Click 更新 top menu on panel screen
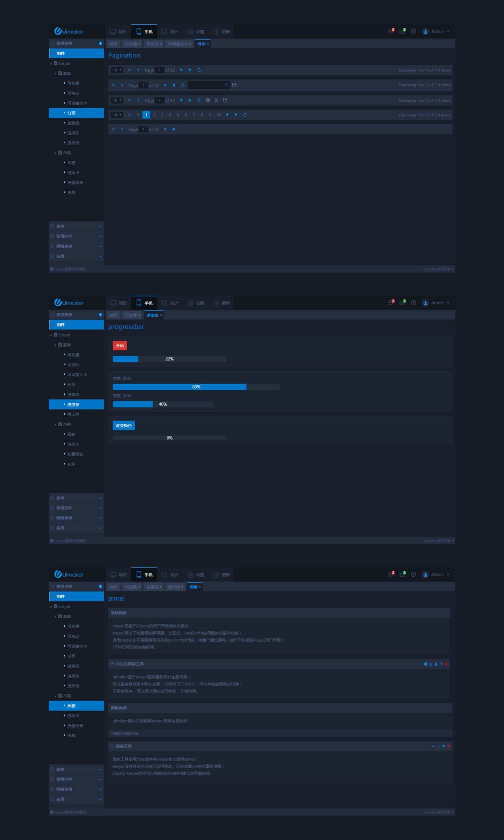The image size is (504, 840). pos(221,575)
